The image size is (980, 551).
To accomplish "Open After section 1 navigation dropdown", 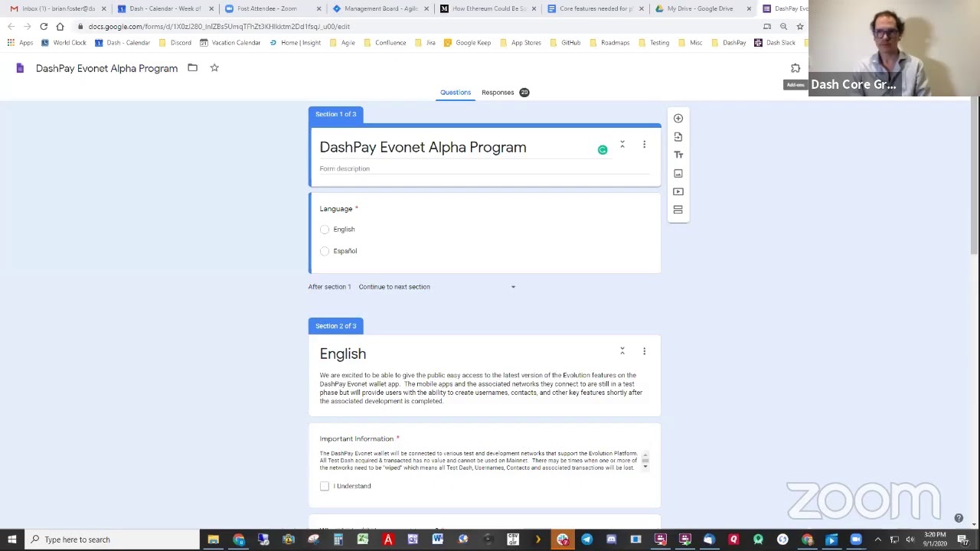I will (x=436, y=287).
